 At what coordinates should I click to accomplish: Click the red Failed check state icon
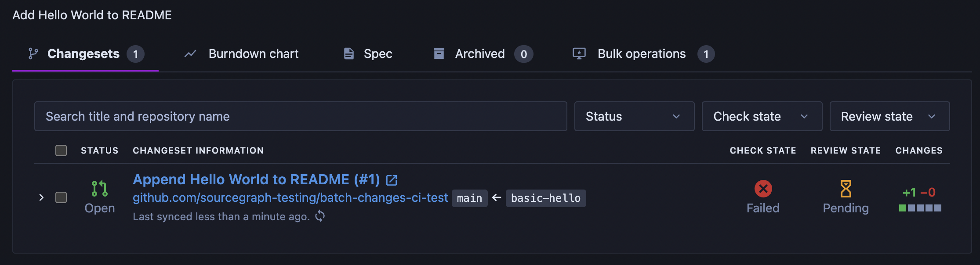pyautogui.click(x=763, y=189)
